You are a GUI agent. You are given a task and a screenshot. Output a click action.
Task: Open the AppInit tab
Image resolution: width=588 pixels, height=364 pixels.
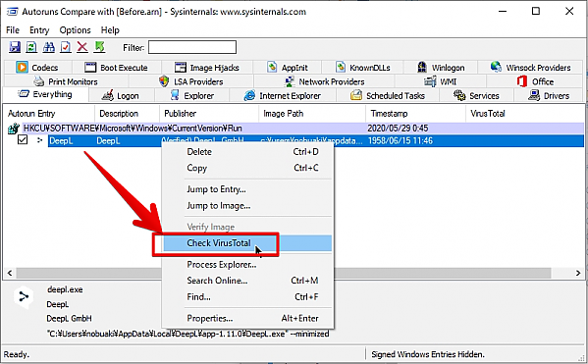click(288, 68)
